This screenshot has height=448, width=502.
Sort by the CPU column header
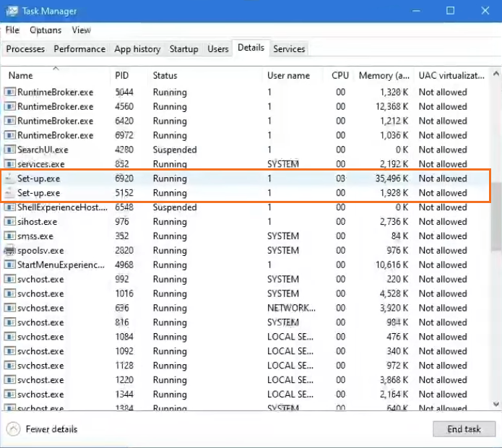pyautogui.click(x=340, y=76)
